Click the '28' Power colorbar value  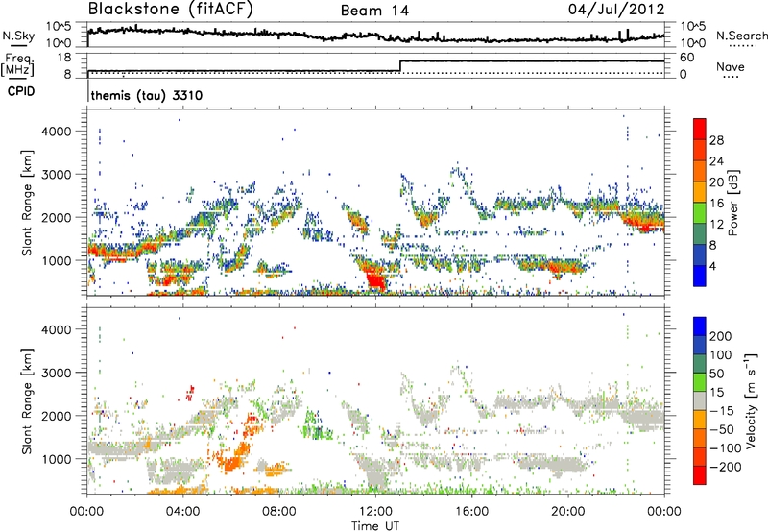716,140
